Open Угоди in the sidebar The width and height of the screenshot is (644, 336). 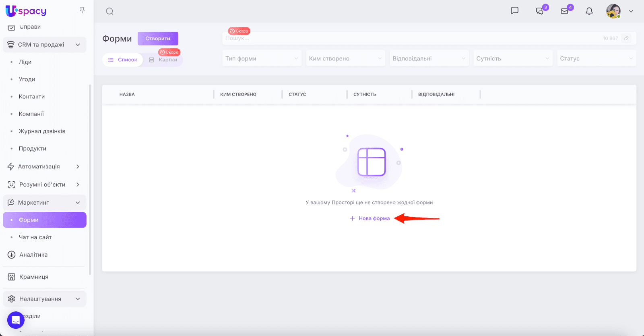coord(27,79)
